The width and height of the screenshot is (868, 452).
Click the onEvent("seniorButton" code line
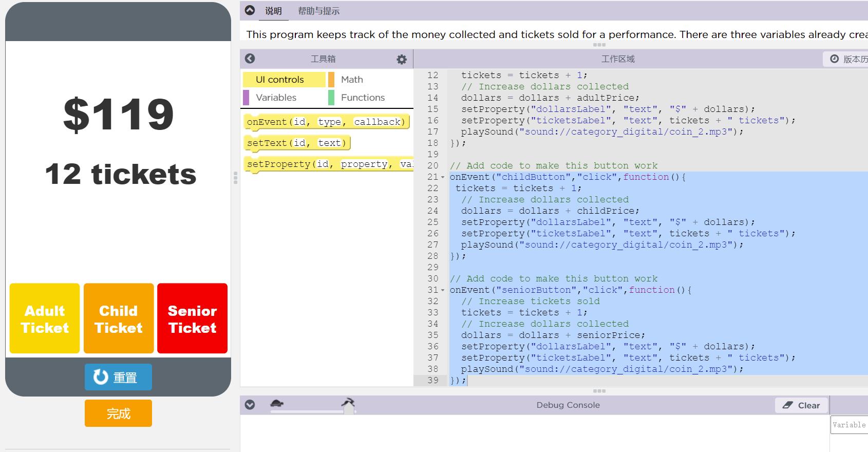571,290
